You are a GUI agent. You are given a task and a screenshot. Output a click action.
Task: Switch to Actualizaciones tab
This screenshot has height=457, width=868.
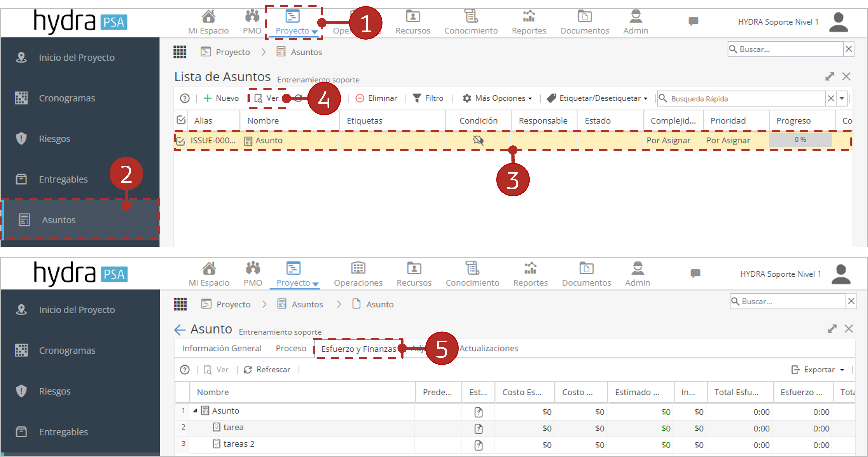[489, 348]
